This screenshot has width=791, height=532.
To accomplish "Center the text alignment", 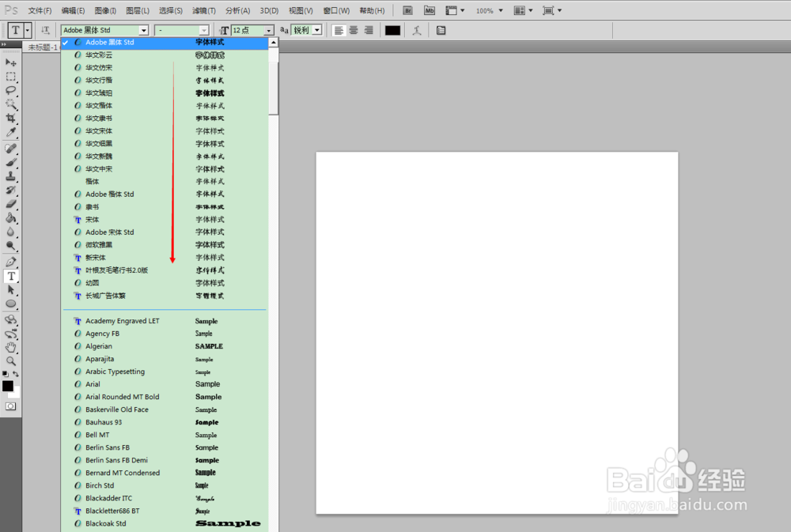I will pyautogui.click(x=354, y=30).
